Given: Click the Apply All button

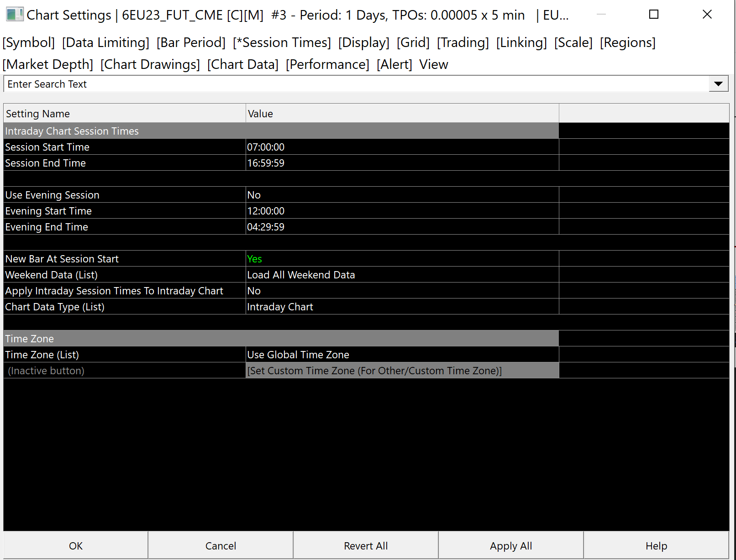Looking at the screenshot, I should tap(511, 545).
